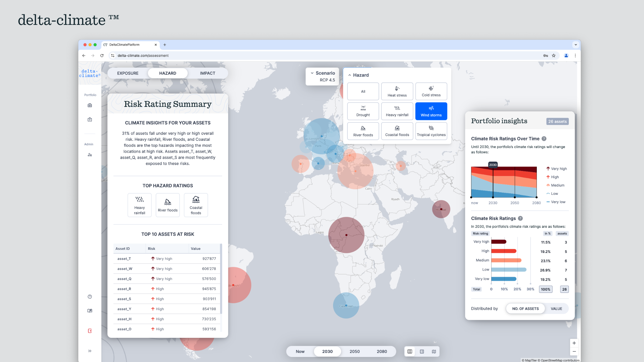Select 2080 on the timeline selector
Screen dimensions: 644x362
click(382, 351)
